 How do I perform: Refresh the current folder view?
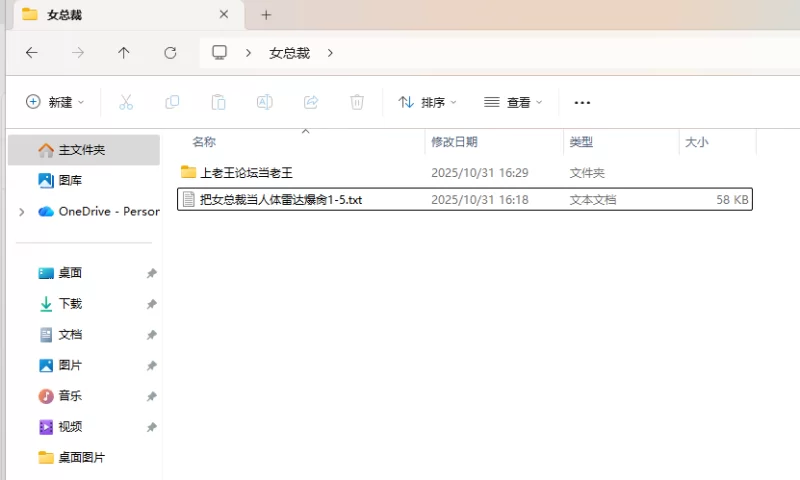(170, 53)
